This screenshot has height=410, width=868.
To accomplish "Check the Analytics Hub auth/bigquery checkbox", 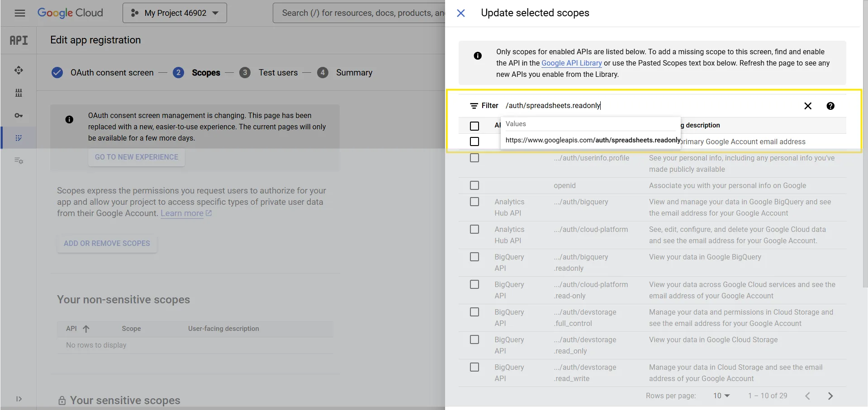I will [474, 202].
